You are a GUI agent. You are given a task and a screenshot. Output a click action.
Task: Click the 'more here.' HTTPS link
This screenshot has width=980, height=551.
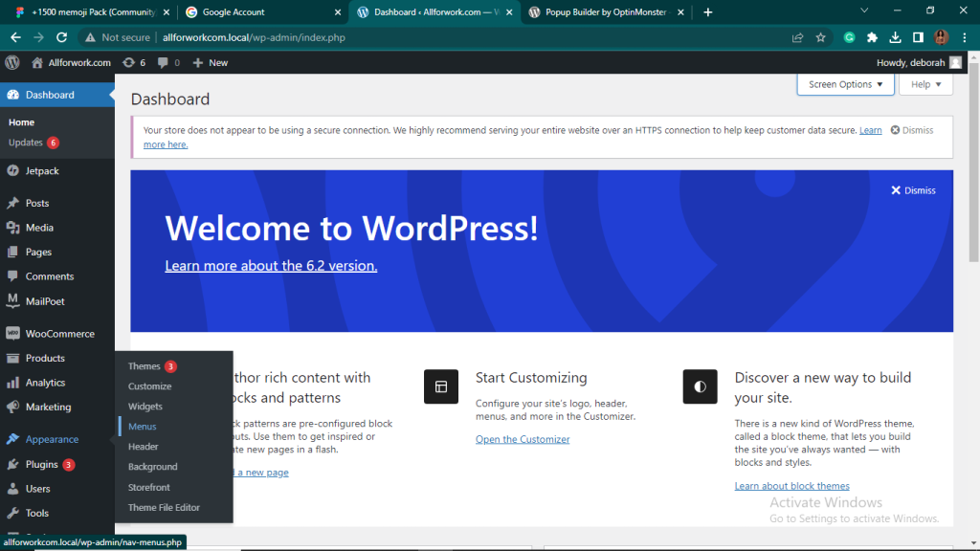(x=165, y=144)
